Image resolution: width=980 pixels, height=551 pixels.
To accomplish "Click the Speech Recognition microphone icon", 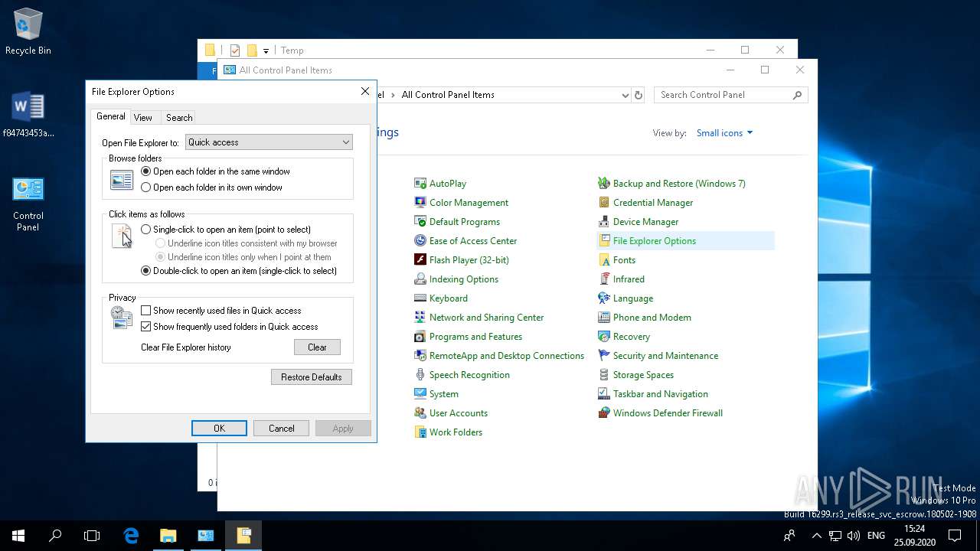I will [420, 375].
